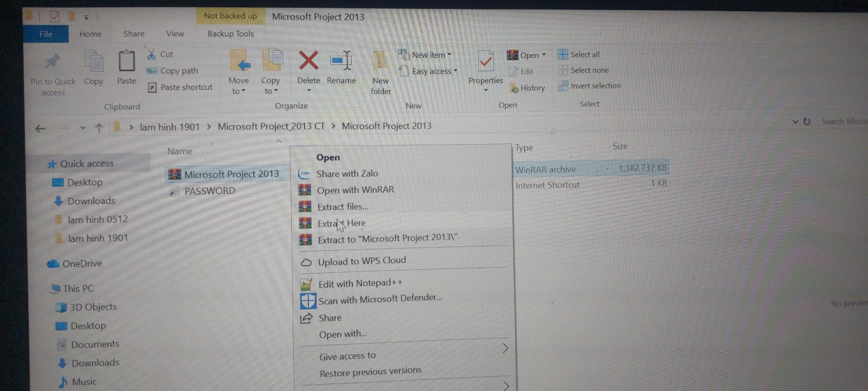Screen dimensions: 868x391
Task: Open the Move to dropdown
Action: click(239, 91)
